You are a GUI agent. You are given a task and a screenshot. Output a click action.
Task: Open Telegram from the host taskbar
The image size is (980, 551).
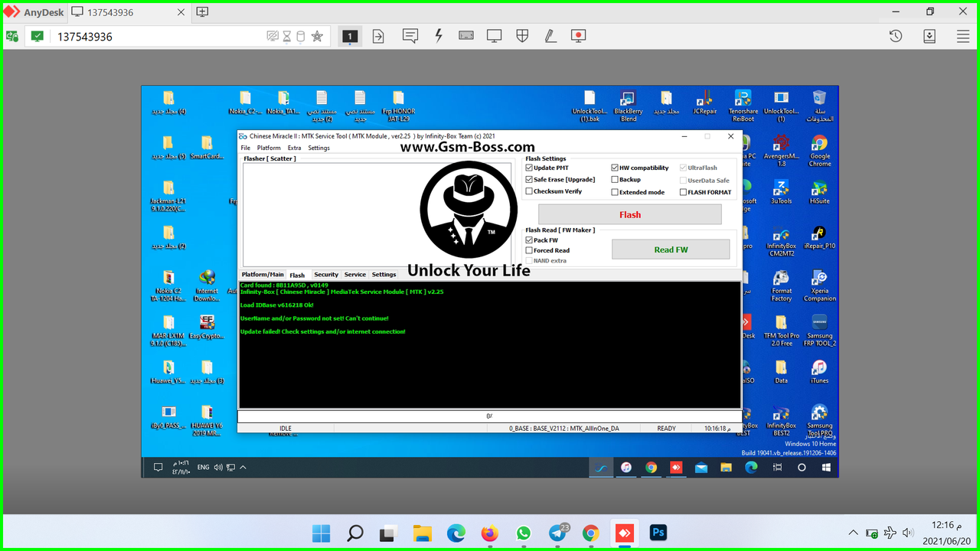(557, 533)
